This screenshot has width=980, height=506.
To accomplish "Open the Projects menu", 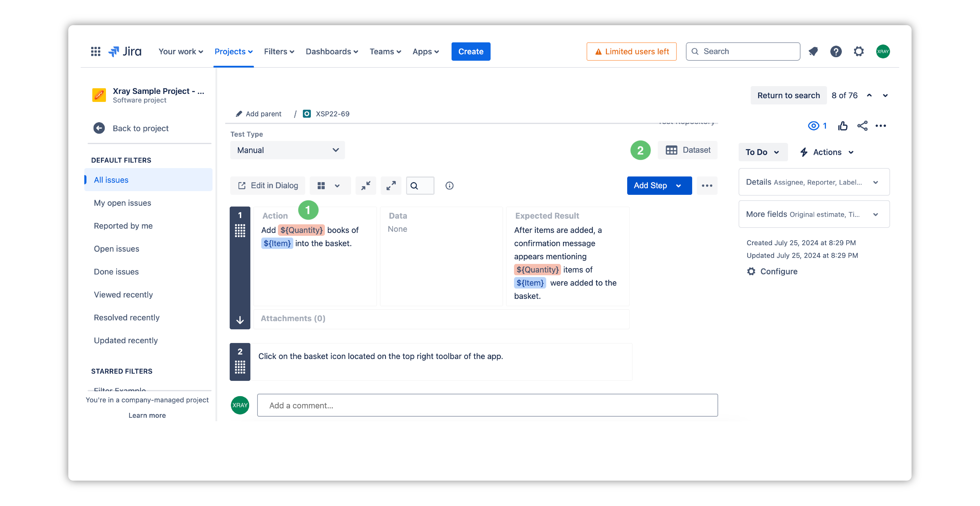I will coord(233,51).
